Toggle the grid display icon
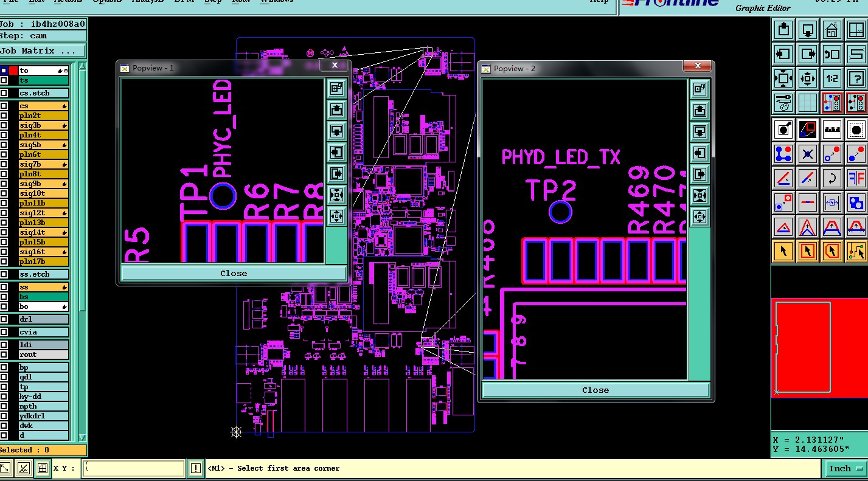 (x=807, y=103)
